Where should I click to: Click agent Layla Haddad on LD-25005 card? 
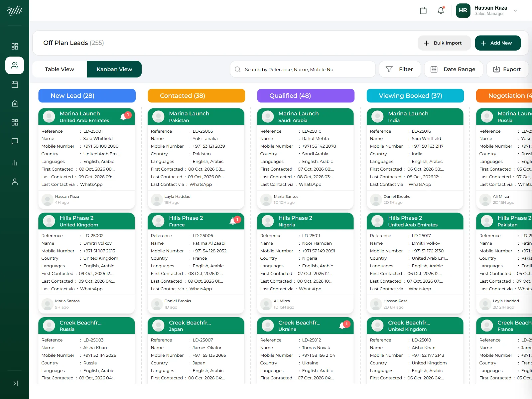click(x=177, y=197)
